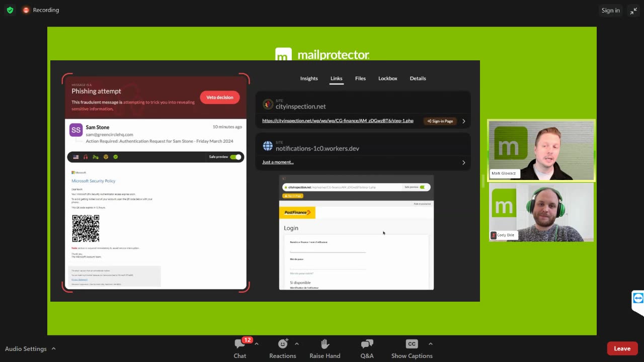
Task: Click the TeamViewer side panel icon
Action: tap(638, 298)
